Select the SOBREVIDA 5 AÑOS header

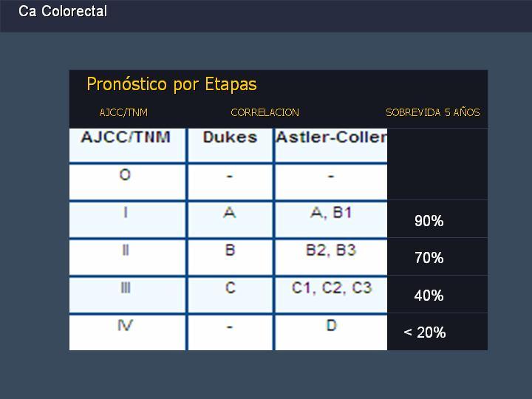coord(433,112)
